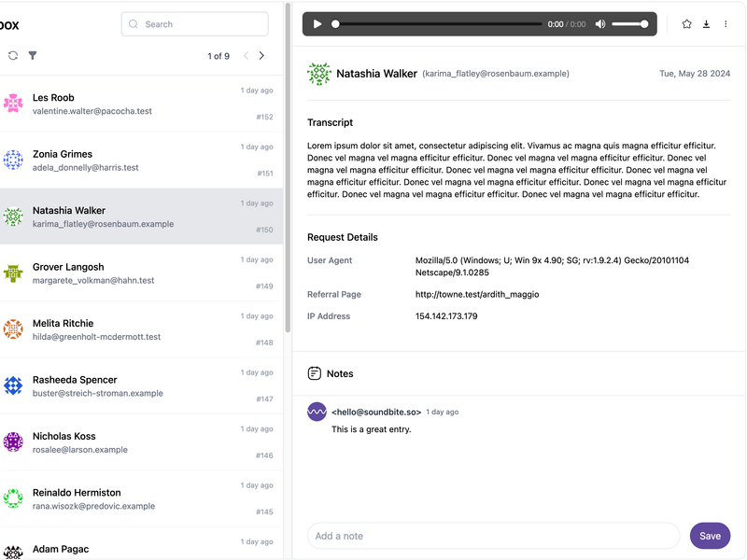This screenshot has width=747, height=560.
Task: Click the Add a note field
Action: coord(493,536)
